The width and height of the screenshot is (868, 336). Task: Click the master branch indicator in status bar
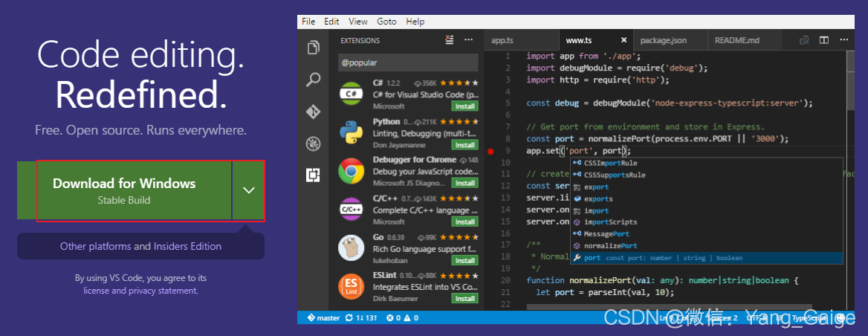point(324,317)
